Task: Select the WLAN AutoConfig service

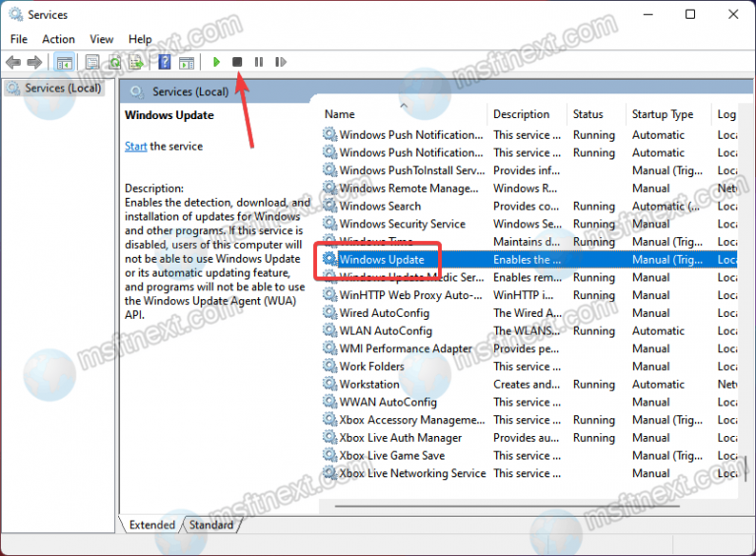Action: tap(529, 331)
